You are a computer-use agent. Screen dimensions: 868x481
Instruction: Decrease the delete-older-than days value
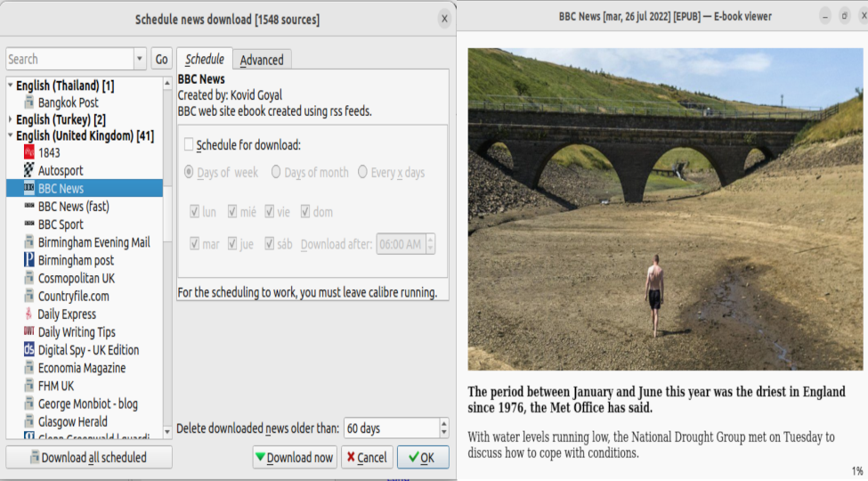point(443,433)
